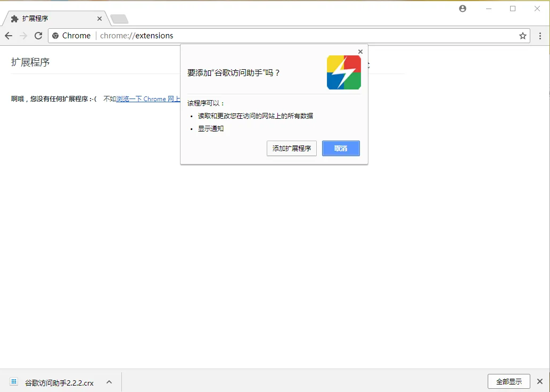Click the 扩展程序 page heading

pyautogui.click(x=30, y=62)
